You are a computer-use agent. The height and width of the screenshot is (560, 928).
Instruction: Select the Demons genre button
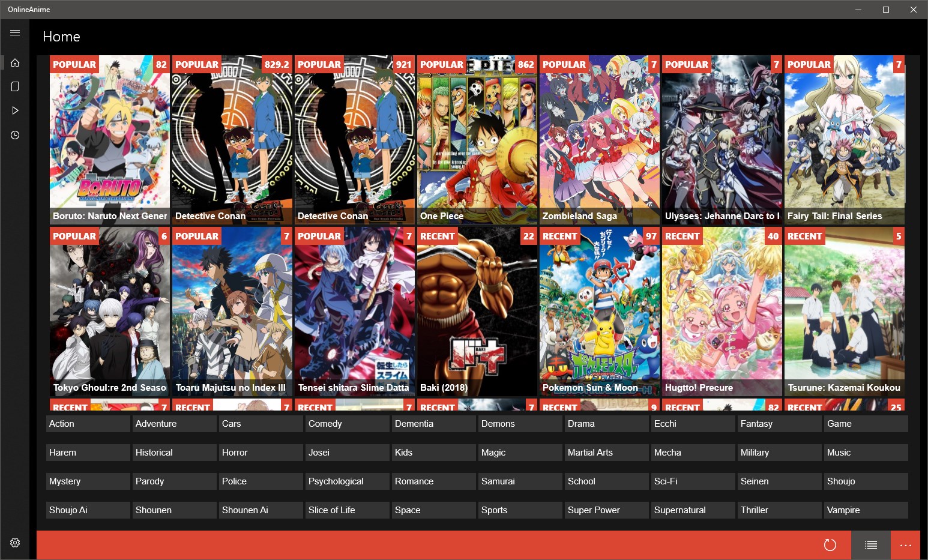tap(520, 424)
